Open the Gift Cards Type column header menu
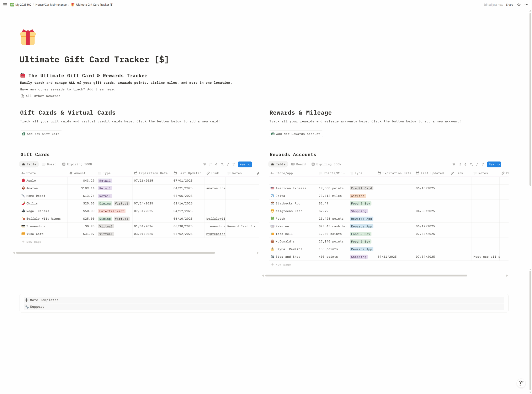Viewport: 532px width, 394px height. (x=114, y=173)
